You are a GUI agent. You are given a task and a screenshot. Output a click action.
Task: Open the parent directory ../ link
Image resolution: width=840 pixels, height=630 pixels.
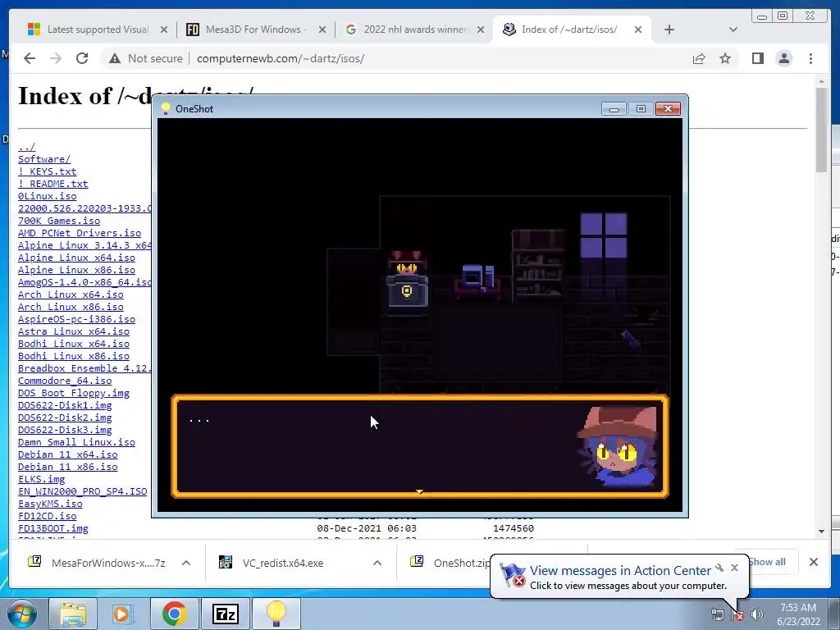[27, 147]
